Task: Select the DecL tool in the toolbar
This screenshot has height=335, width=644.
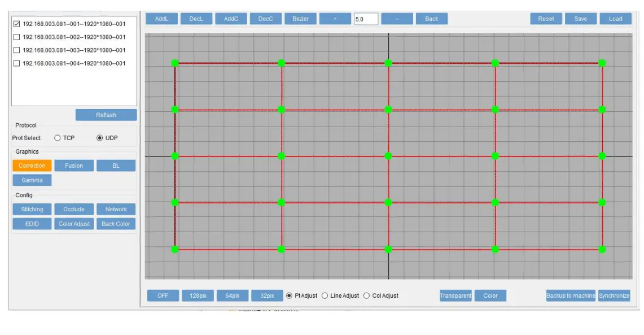Action: coord(196,18)
